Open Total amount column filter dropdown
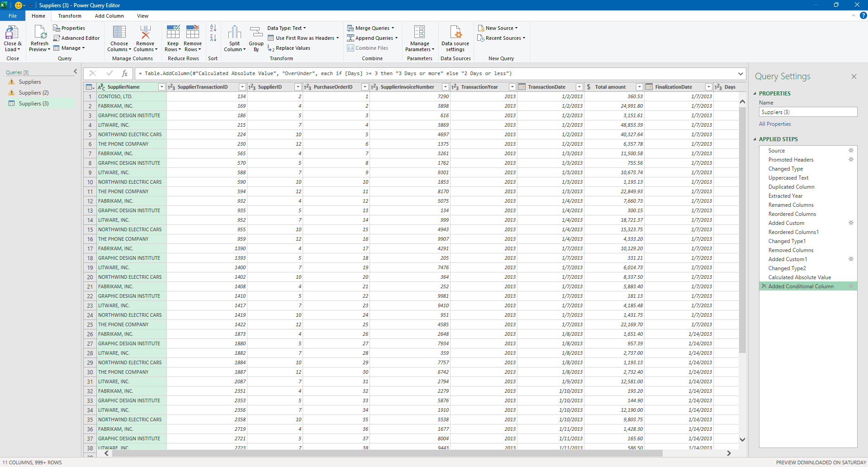 [640, 87]
